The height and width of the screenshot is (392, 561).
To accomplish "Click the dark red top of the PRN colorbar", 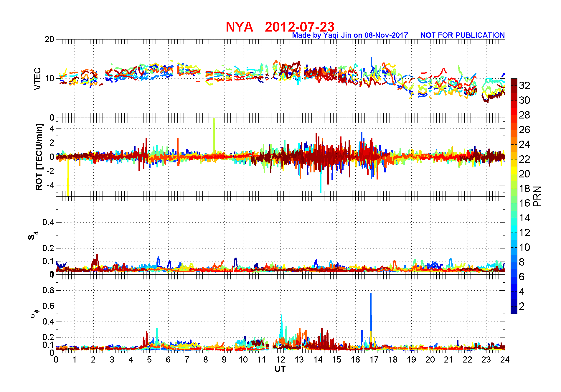I will click(514, 82).
